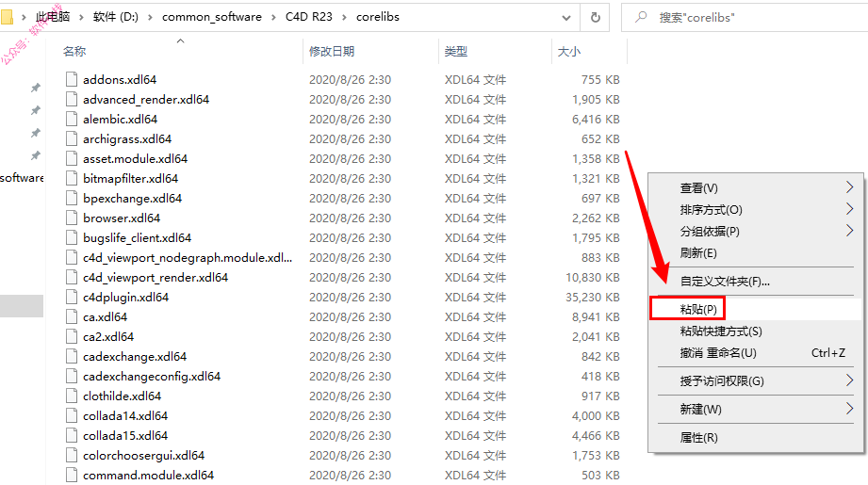Screen dimensions: 868x485
Task: Click the c4d_viewport_render.xdl64 file icon
Action: point(72,277)
